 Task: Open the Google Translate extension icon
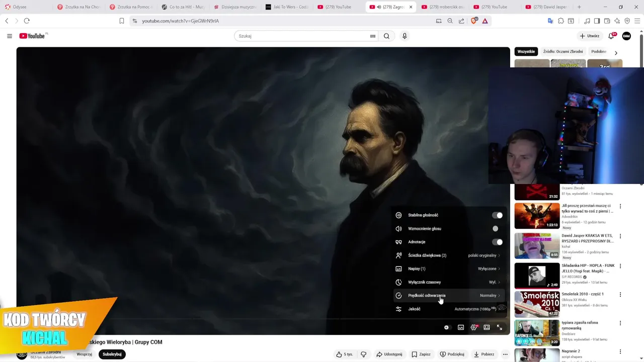coord(550,21)
